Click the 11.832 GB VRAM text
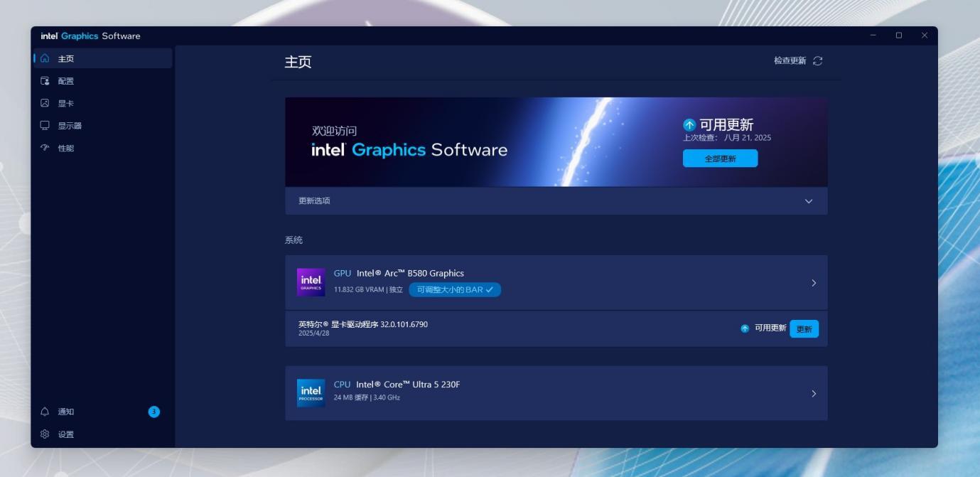Screen dimensions: 980x477 pos(360,289)
